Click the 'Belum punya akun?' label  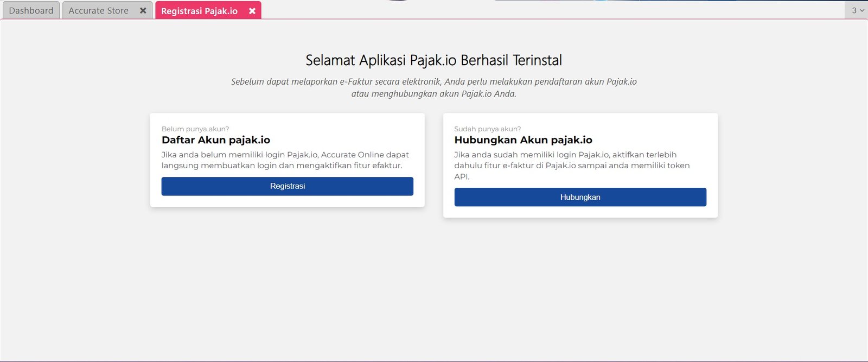[x=195, y=129]
